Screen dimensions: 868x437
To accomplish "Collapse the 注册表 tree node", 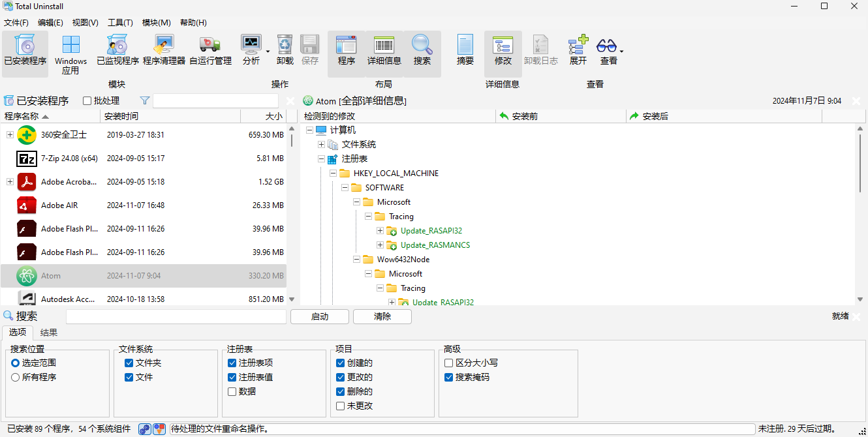I will click(321, 159).
